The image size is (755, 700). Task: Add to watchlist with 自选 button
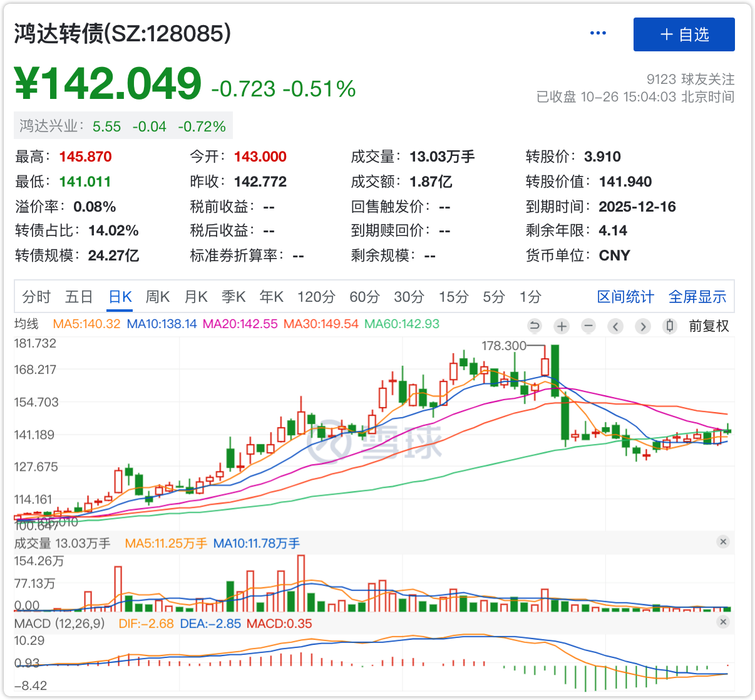coord(684,34)
